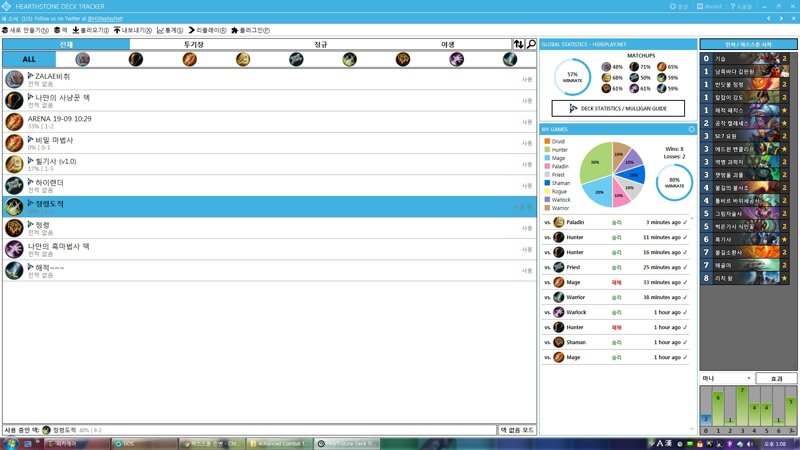
Task: Filter decks by the Rogue class icon
Action: coord(349,59)
